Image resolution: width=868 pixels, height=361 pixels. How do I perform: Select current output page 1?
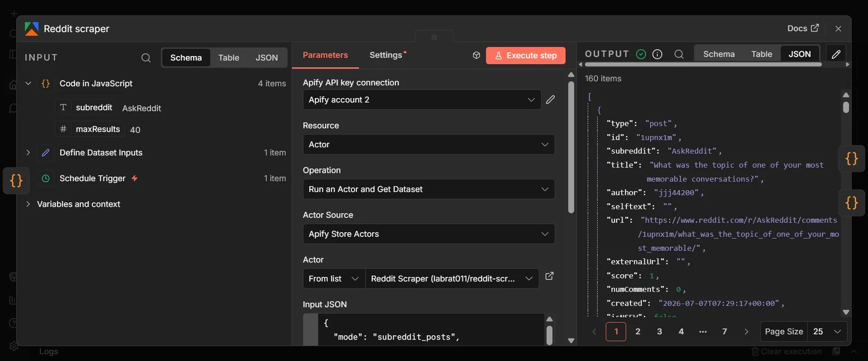[x=616, y=332]
